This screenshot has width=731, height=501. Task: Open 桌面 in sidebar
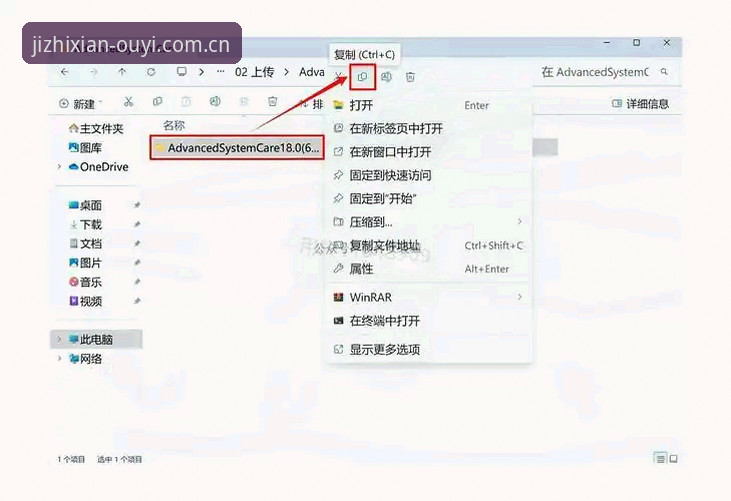pyautogui.click(x=85, y=205)
